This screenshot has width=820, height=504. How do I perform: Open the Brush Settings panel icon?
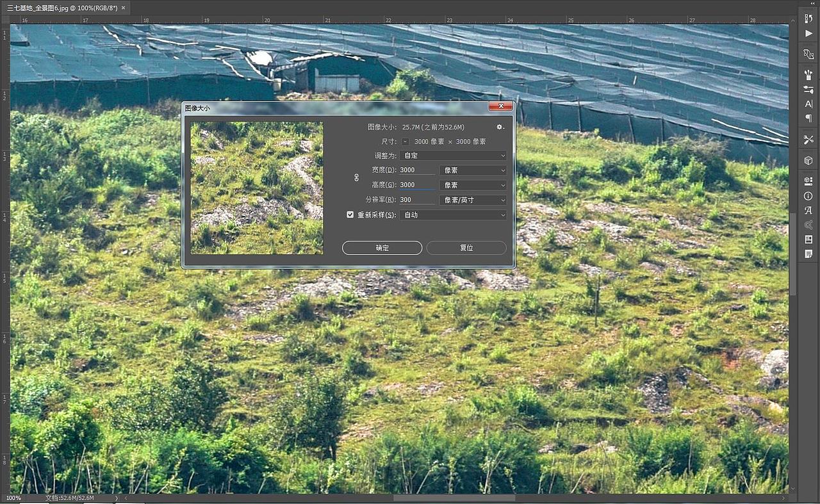click(808, 90)
